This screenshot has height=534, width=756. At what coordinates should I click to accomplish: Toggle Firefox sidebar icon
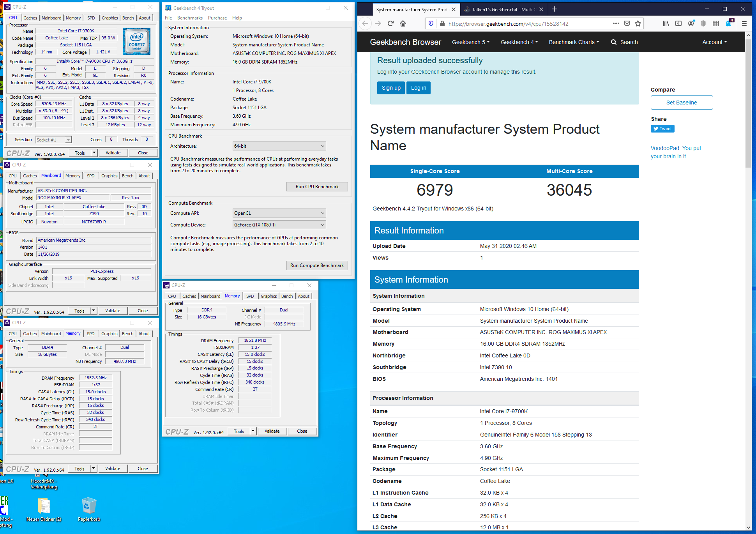pyautogui.click(x=678, y=23)
